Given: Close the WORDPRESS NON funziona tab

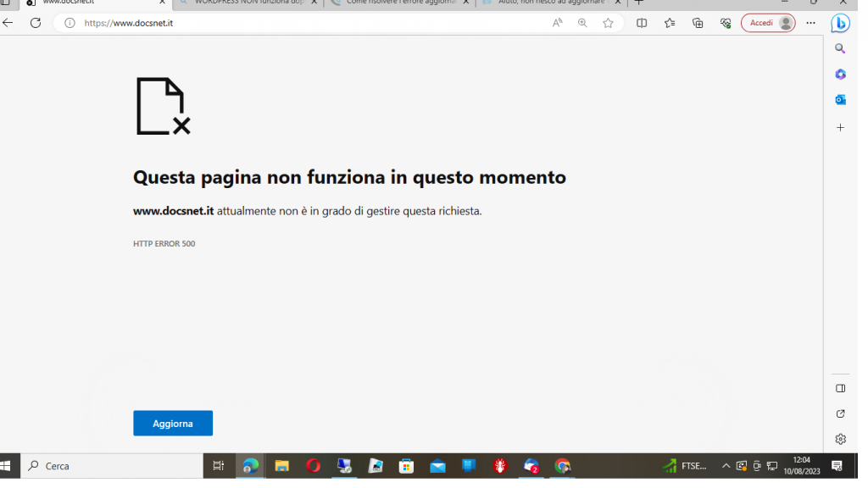Looking at the screenshot, I should [x=314, y=3].
